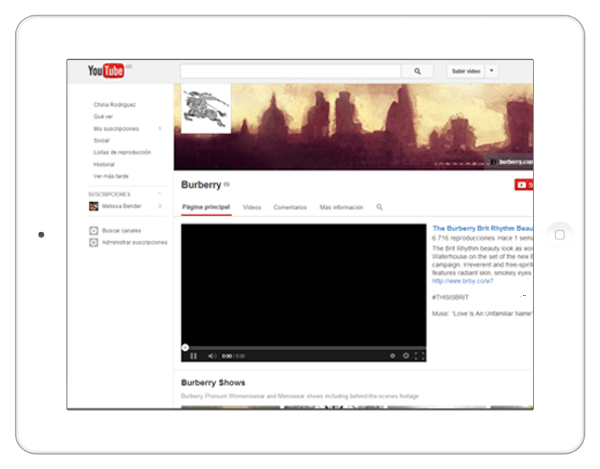Mute the video using the volume icon

pos(212,356)
